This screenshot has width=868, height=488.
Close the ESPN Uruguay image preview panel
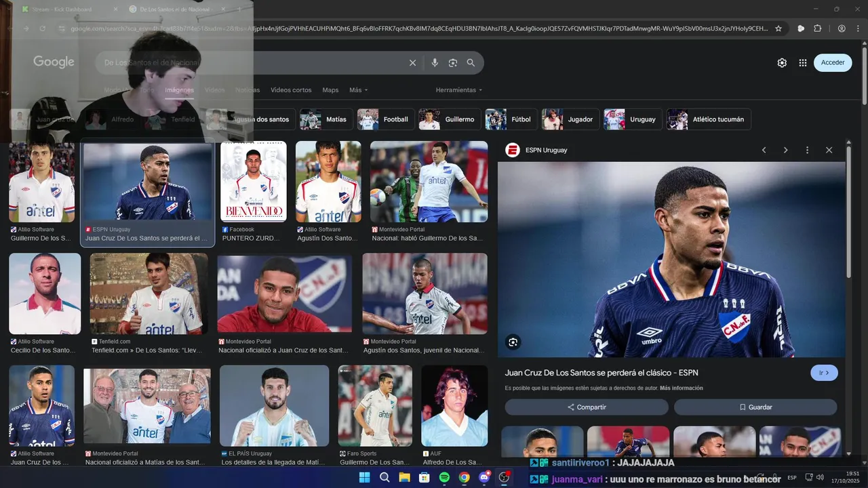829,150
